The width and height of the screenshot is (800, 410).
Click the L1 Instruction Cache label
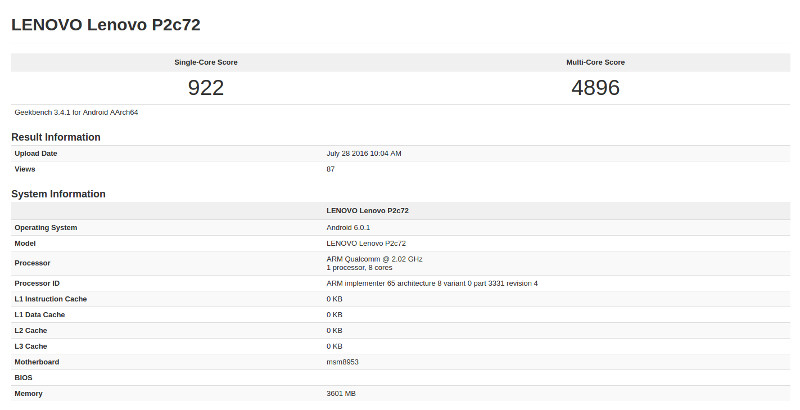tap(51, 299)
